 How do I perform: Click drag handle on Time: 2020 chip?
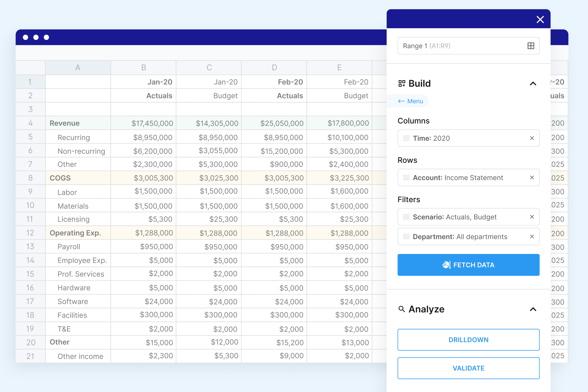click(x=406, y=138)
